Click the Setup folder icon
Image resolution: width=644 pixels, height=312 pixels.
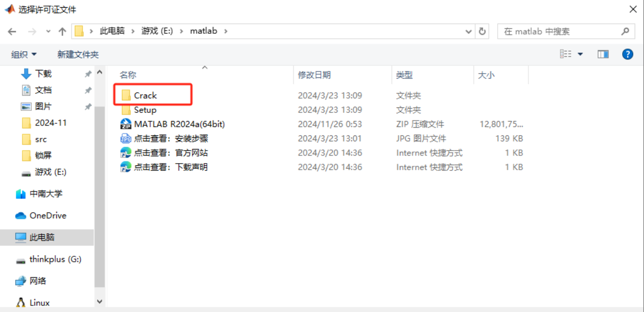126,110
